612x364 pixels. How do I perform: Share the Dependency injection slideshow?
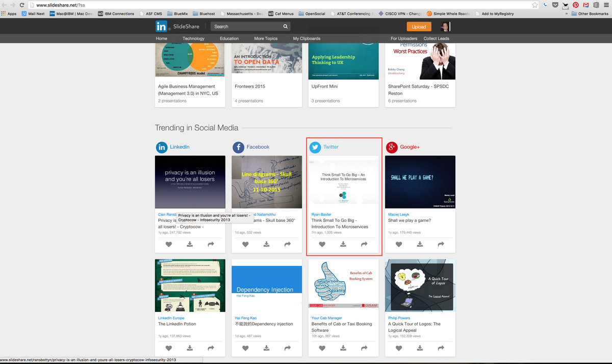(x=287, y=348)
